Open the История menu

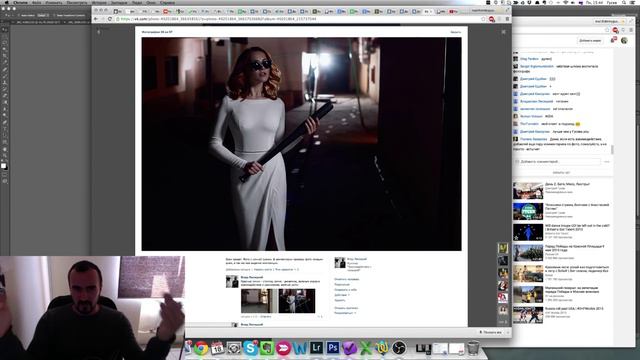pos(99,2)
